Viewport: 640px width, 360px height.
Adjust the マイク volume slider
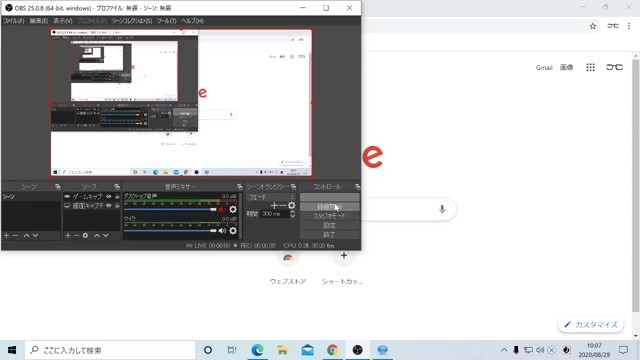[x=170, y=231]
